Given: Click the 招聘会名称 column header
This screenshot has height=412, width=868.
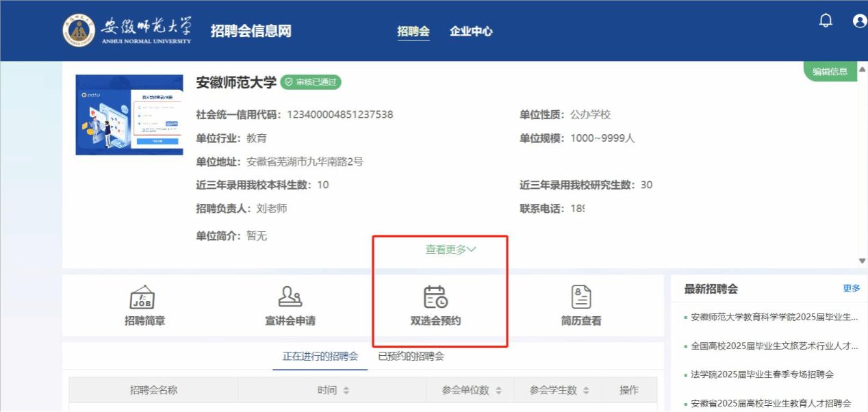Looking at the screenshot, I should (x=153, y=390).
